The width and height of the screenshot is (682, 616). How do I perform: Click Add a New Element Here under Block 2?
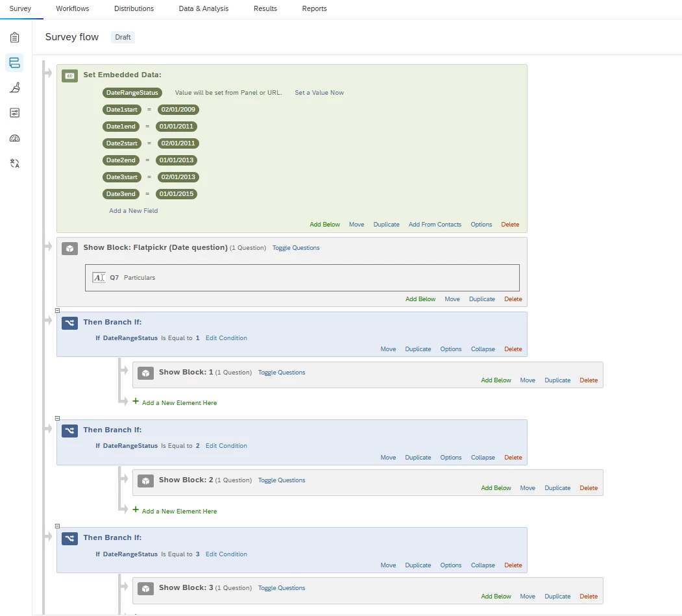tap(179, 511)
